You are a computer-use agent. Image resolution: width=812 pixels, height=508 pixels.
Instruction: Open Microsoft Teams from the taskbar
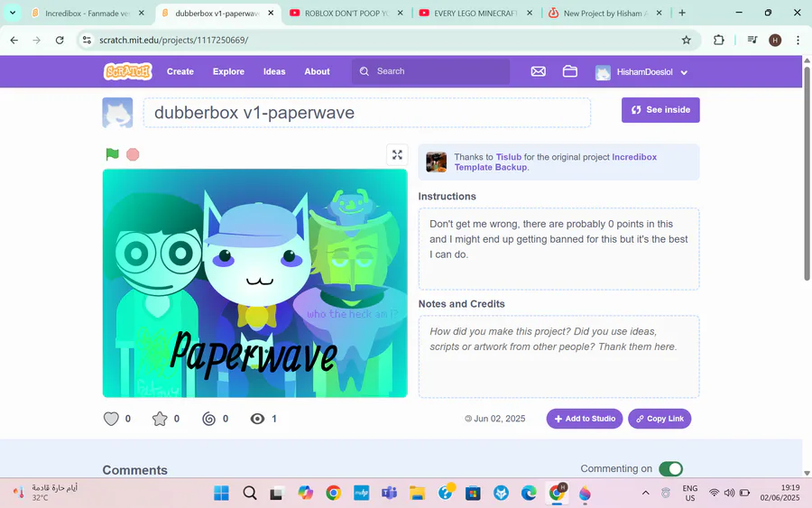(389, 493)
